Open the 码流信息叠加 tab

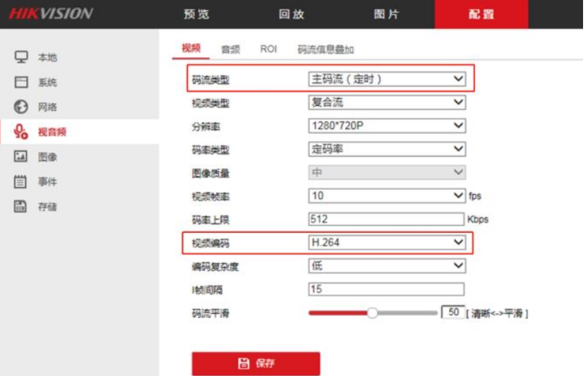(x=325, y=49)
